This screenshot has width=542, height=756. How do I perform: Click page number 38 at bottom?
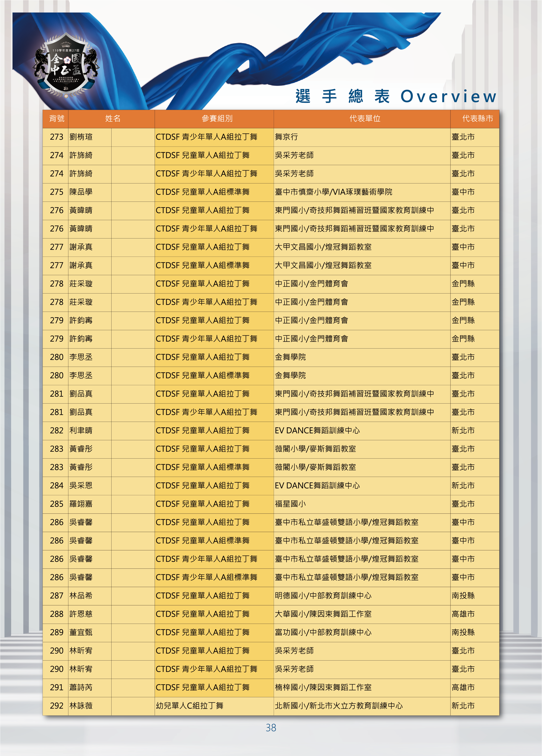pos(271,728)
